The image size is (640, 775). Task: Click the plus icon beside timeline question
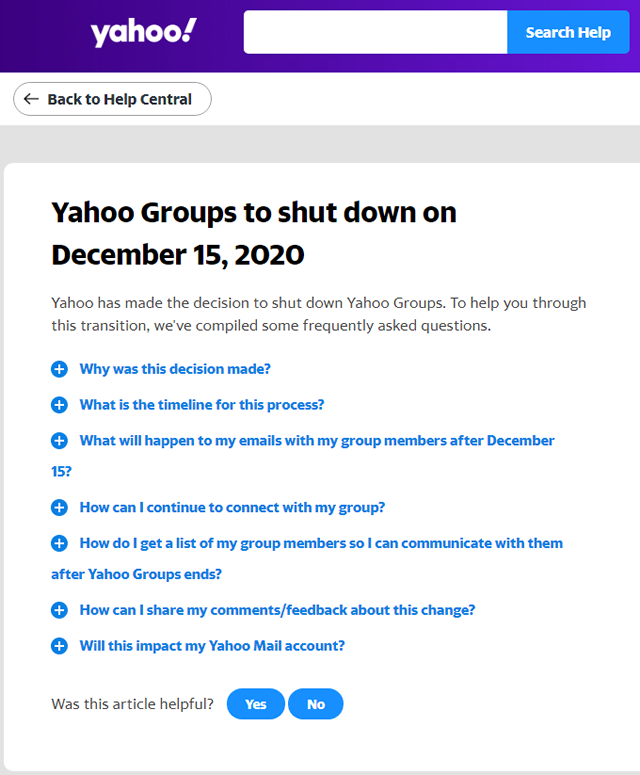60,405
